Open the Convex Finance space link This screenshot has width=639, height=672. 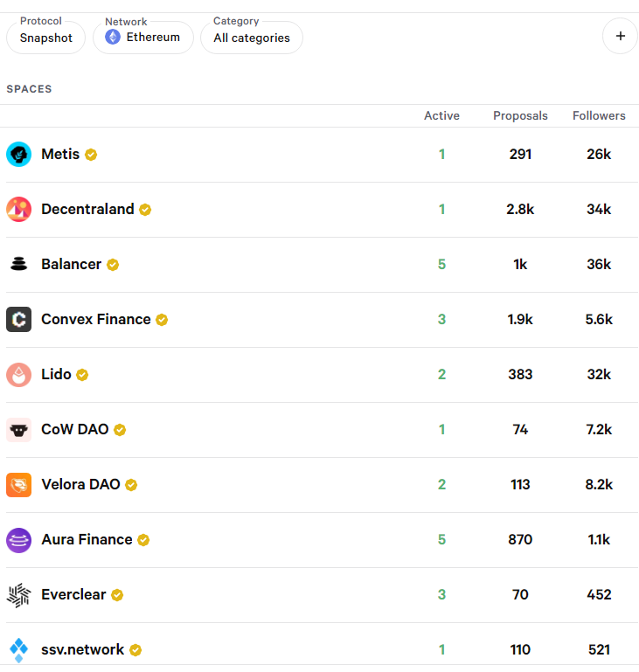[95, 320]
